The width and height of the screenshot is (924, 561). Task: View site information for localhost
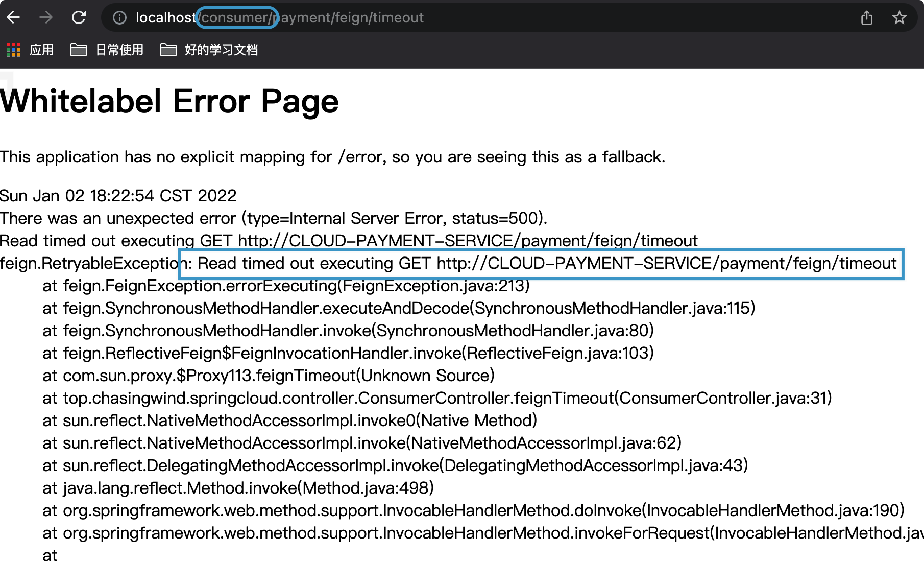(x=119, y=18)
